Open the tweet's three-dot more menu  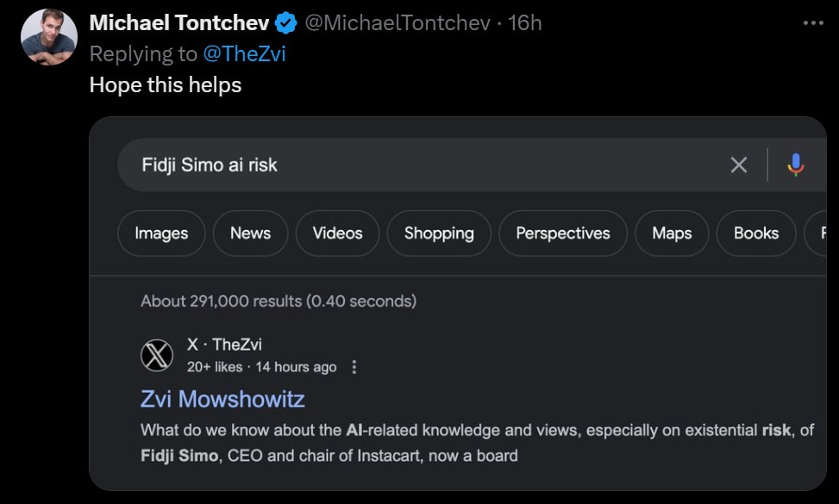pos(813,23)
